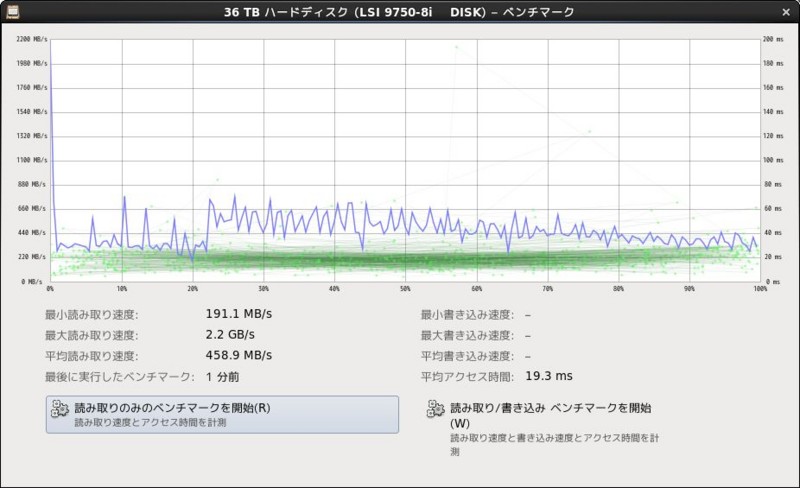Select the maximum read speed value 2.2 GB/s
The width and height of the screenshot is (800, 488).
click(x=230, y=335)
